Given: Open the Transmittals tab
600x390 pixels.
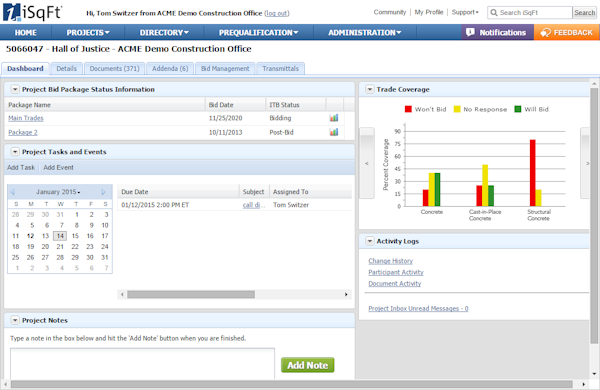Looking at the screenshot, I should coord(280,69).
